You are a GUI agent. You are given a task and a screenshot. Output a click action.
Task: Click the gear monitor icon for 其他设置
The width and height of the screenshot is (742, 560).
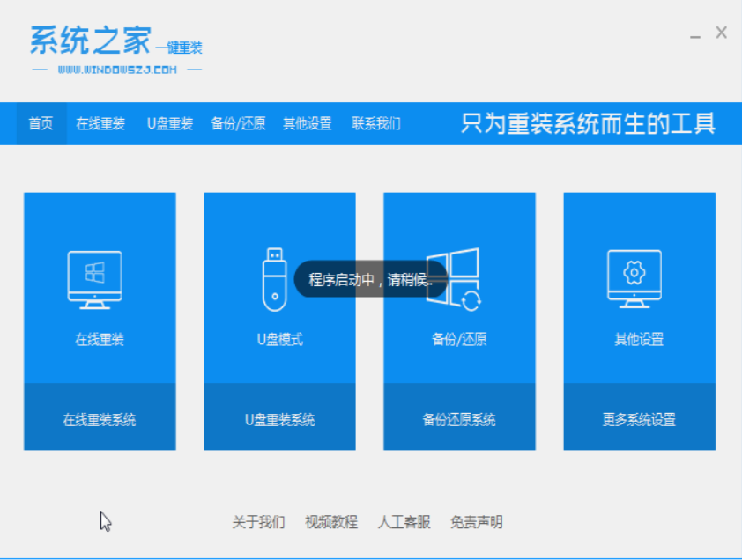point(634,279)
